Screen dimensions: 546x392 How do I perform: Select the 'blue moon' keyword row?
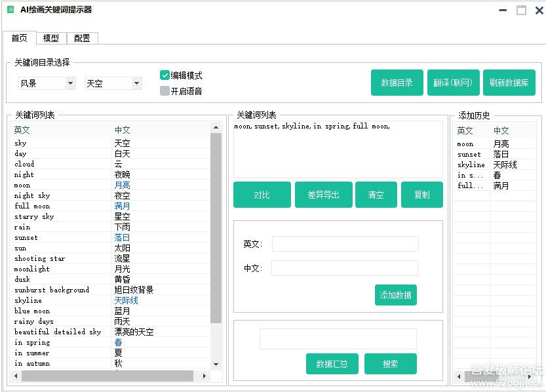(111, 311)
